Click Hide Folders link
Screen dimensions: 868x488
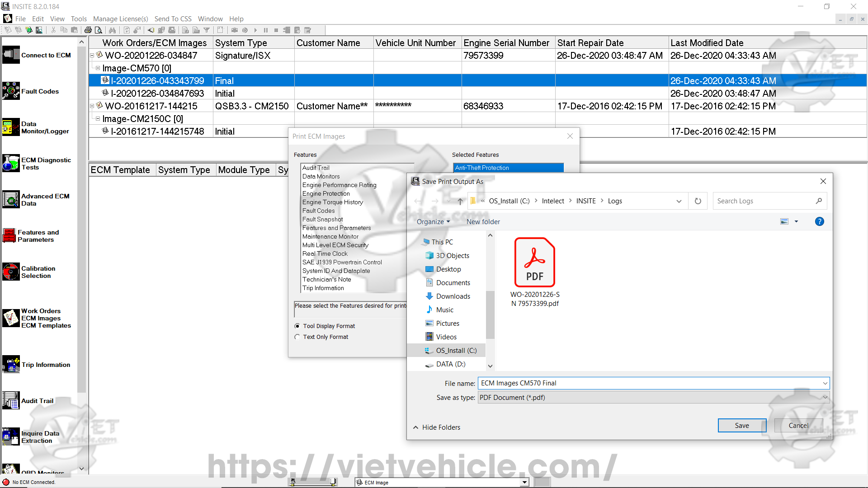click(441, 427)
